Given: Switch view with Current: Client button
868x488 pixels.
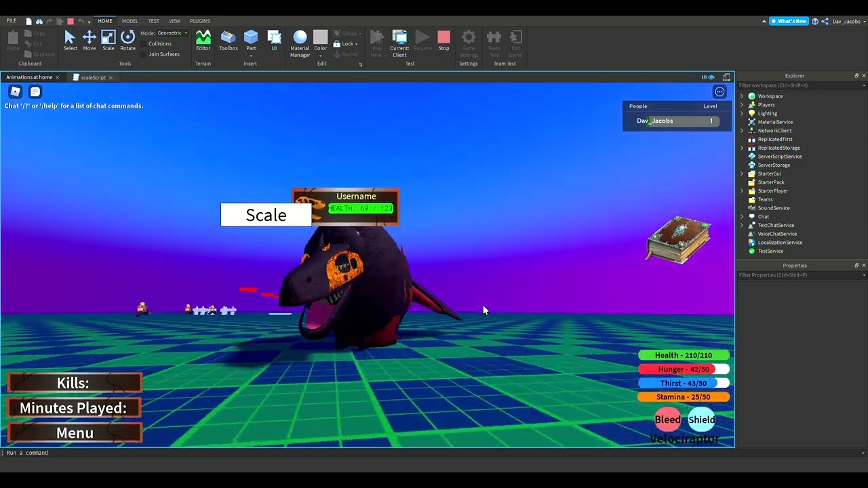Looking at the screenshot, I should [x=399, y=43].
